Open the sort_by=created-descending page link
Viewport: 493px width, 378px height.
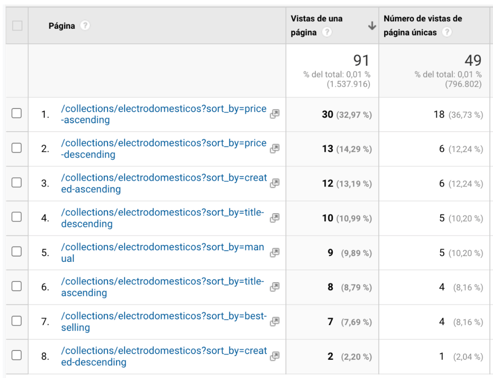coord(164,356)
